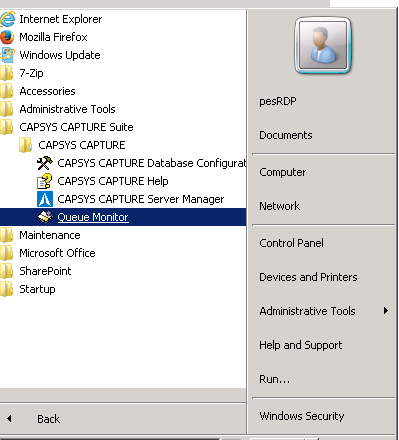Click the CAPSYS CAPTURE Help icon
This screenshot has height=440, width=399.
pyautogui.click(x=45, y=181)
